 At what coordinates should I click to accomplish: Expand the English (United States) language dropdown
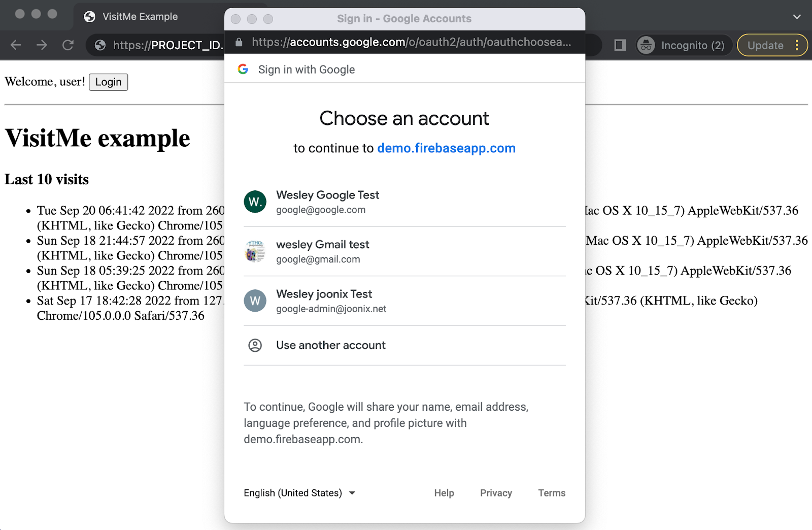click(299, 493)
